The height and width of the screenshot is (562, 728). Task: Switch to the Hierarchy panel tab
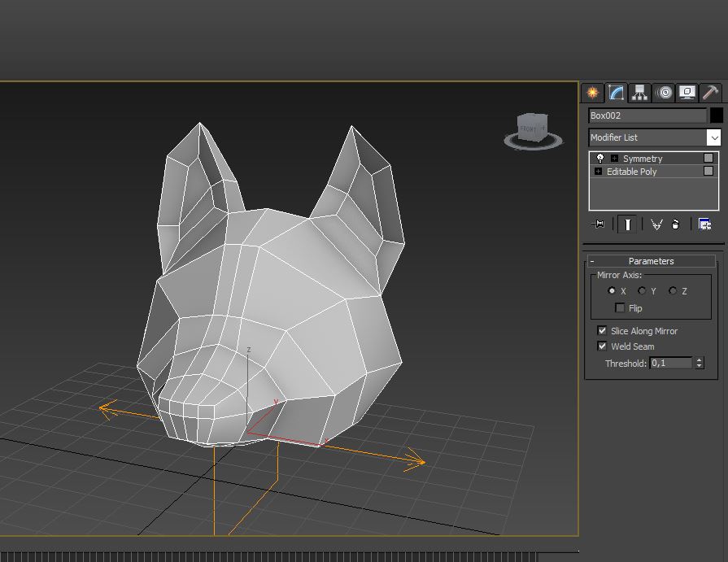point(640,93)
